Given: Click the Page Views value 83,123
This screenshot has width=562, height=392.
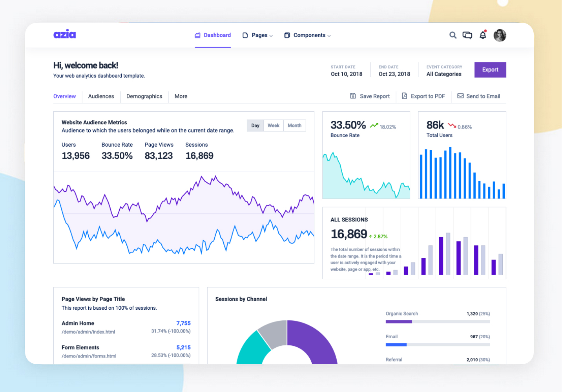Looking at the screenshot, I should pyautogui.click(x=159, y=156).
